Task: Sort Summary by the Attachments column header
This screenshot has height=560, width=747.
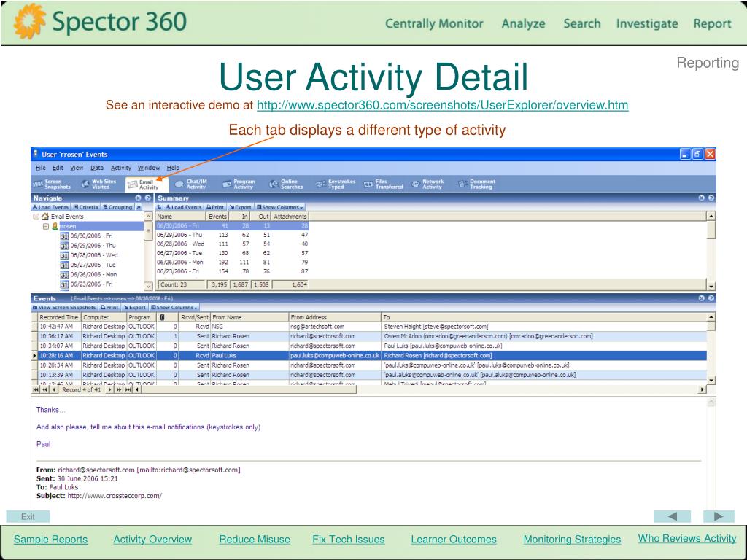Action: [290, 216]
